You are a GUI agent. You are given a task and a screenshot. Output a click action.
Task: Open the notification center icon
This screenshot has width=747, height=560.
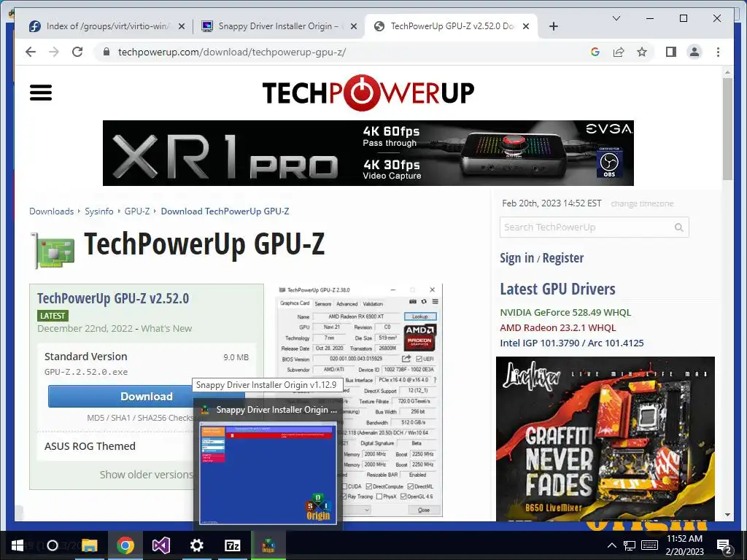[724, 546]
